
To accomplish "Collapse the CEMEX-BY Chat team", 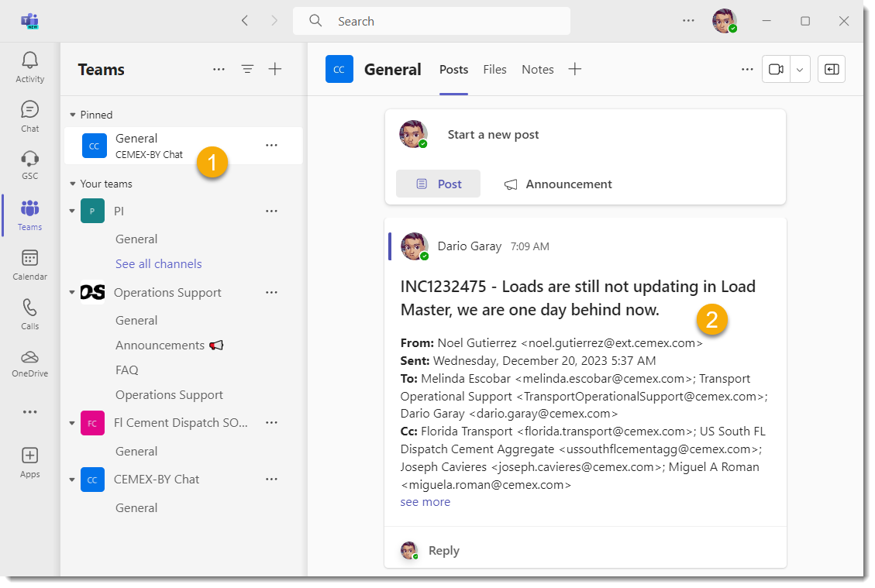I will [x=73, y=480].
